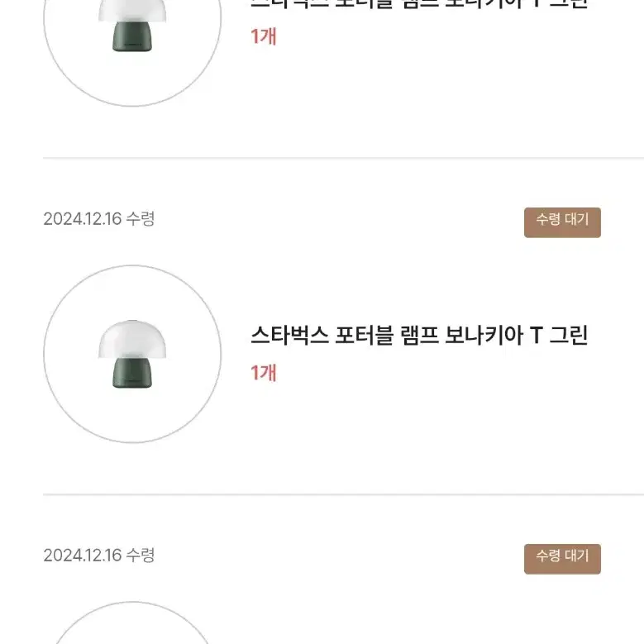Click the letter T in the middle product title
This screenshot has width=644, height=644.
point(536,335)
